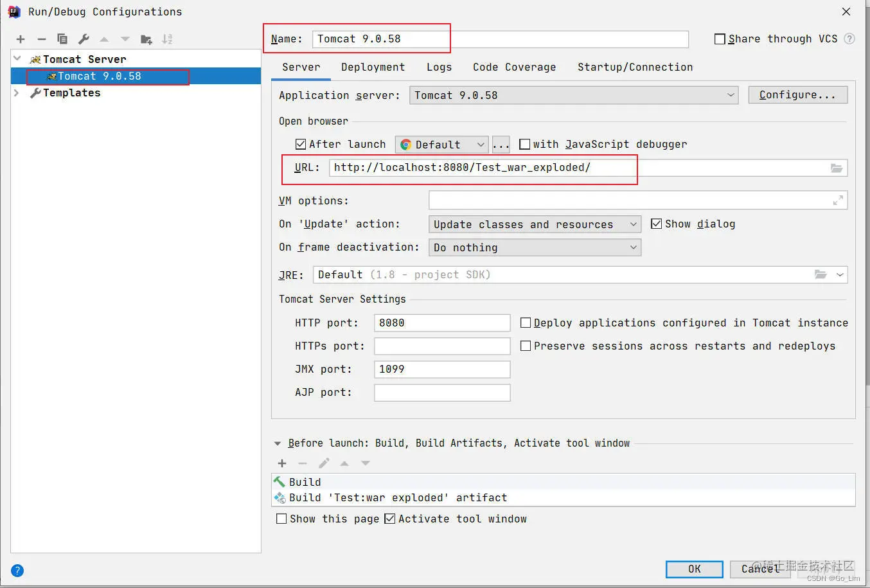The height and width of the screenshot is (588, 870).
Task: Browse for JRE folder icon
Action: tap(821, 274)
